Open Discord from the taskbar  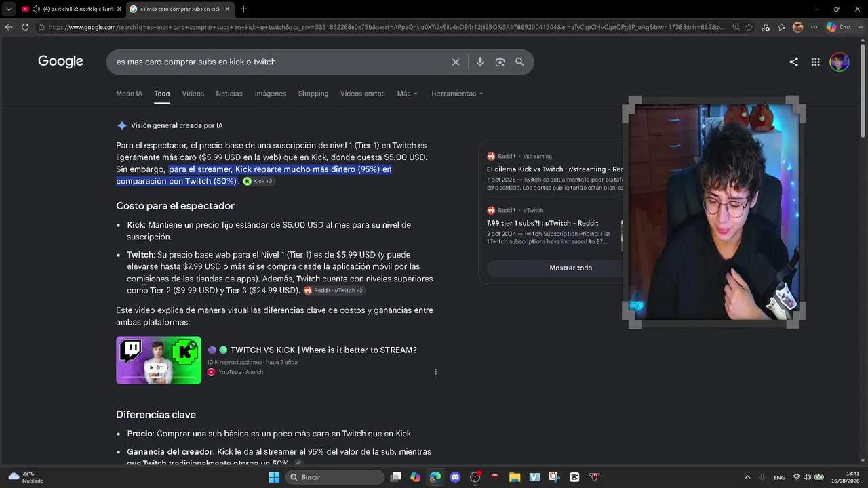(455, 477)
